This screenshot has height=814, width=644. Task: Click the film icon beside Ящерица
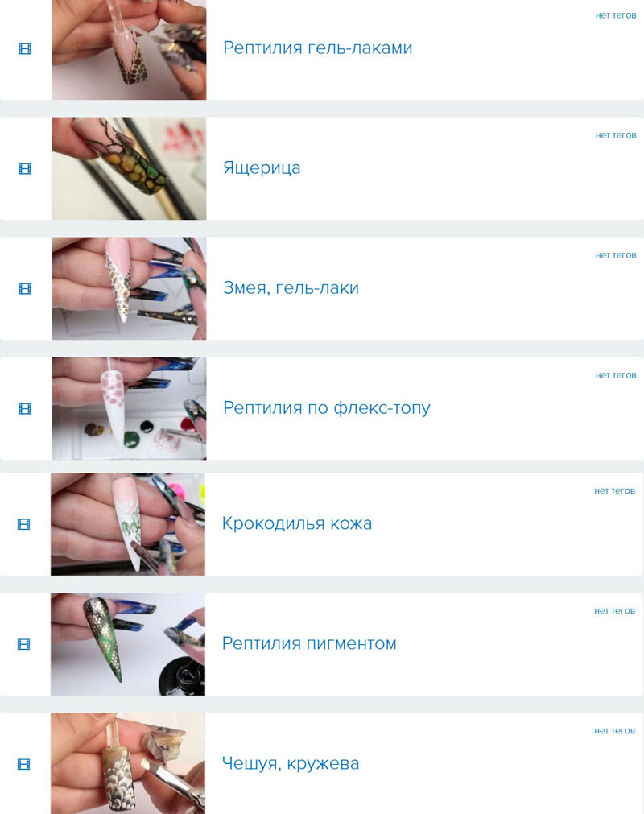[x=25, y=169]
